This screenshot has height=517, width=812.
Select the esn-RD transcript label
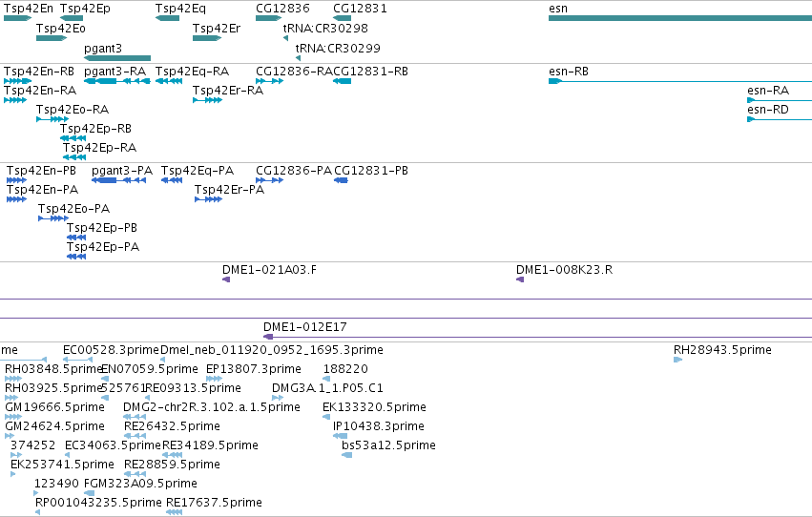pyautogui.click(x=768, y=110)
